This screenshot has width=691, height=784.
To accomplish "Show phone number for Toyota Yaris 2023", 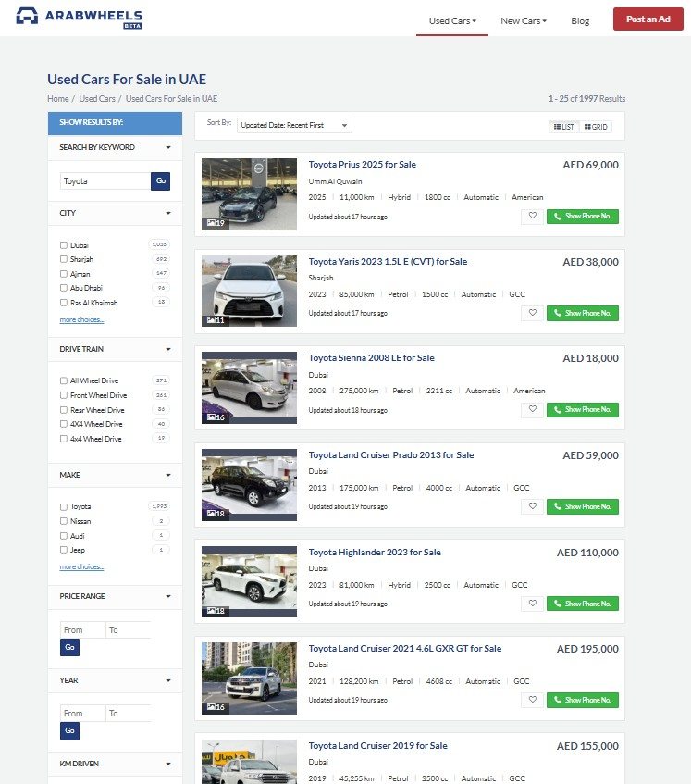I will (582, 313).
